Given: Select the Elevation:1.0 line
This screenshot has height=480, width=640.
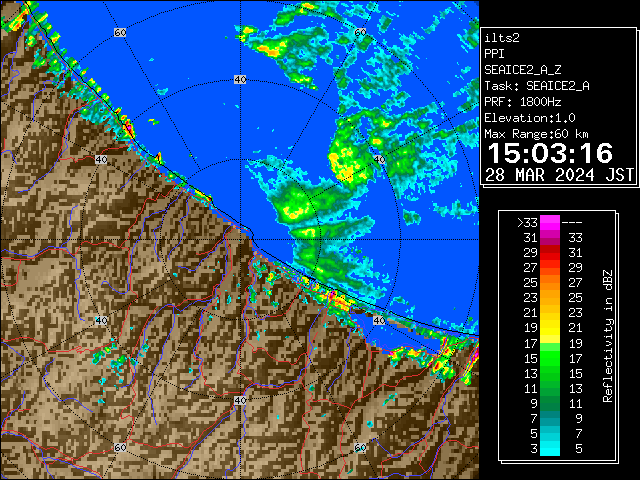Looking at the screenshot, I should point(530,118).
